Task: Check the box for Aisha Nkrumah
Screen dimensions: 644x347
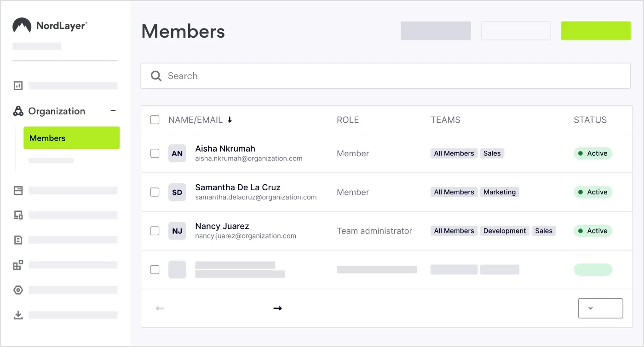Action: pos(155,154)
